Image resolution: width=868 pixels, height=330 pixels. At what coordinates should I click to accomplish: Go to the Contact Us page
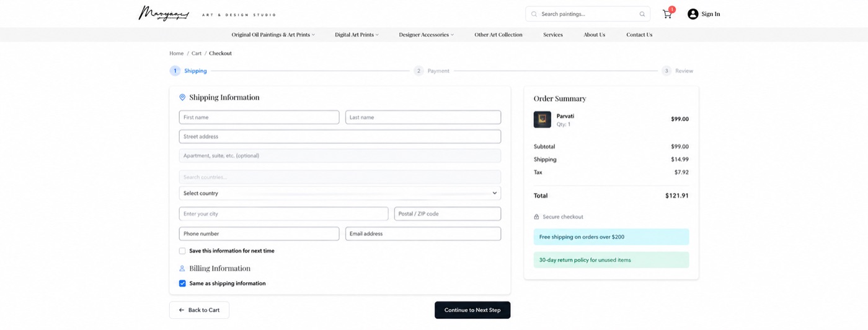point(639,35)
